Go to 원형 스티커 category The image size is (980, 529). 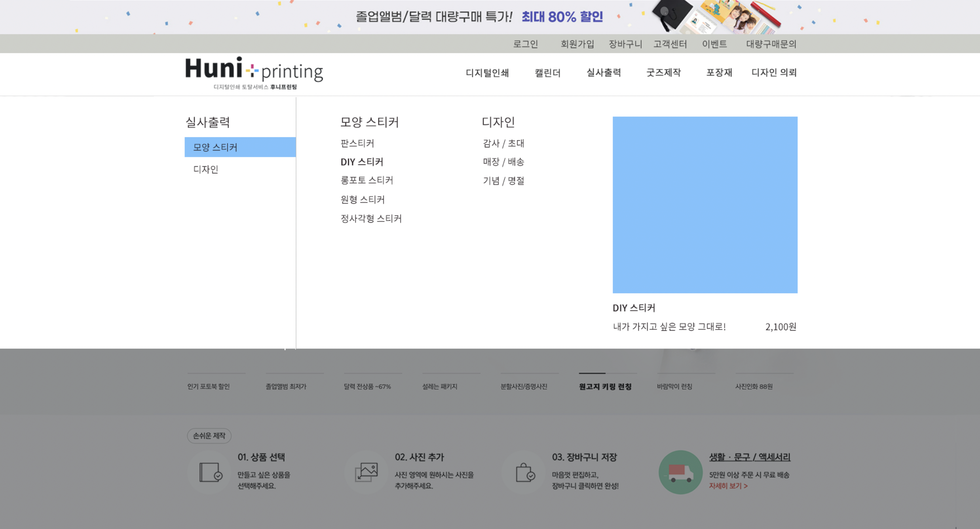(x=363, y=200)
